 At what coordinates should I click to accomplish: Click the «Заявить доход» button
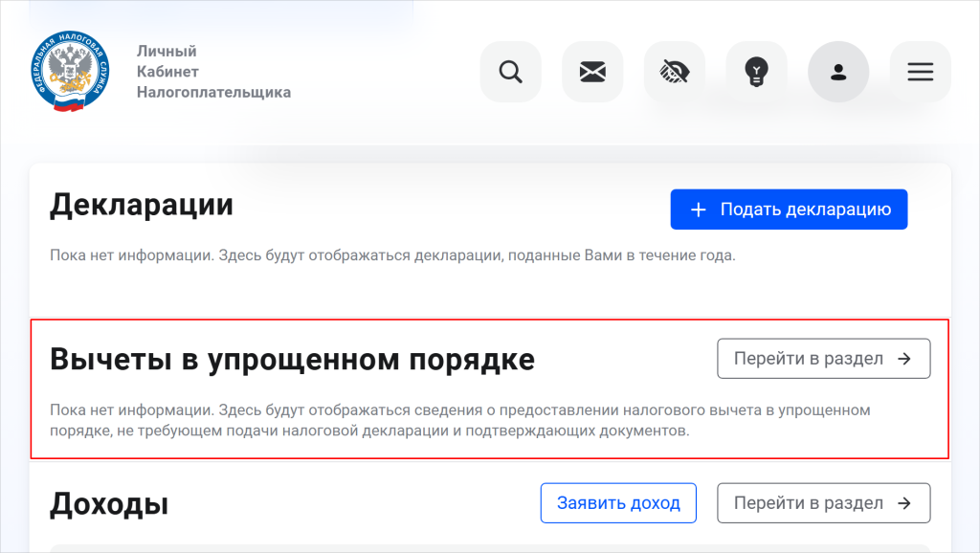[x=618, y=503]
